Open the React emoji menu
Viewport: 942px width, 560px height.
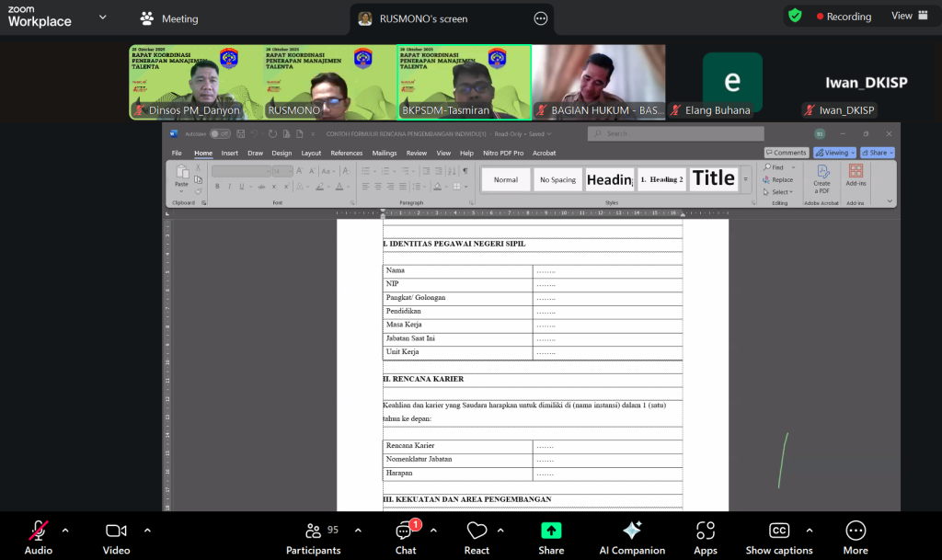477,536
